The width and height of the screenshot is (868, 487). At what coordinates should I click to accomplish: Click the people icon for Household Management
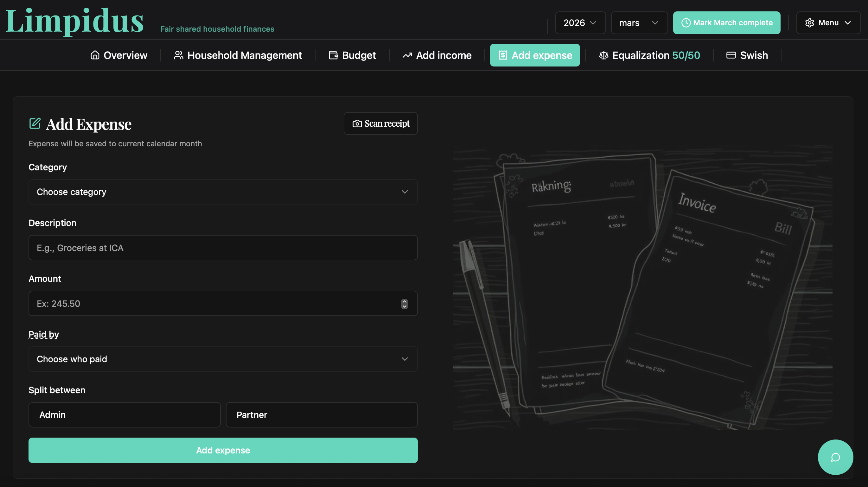tap(178, 55)
